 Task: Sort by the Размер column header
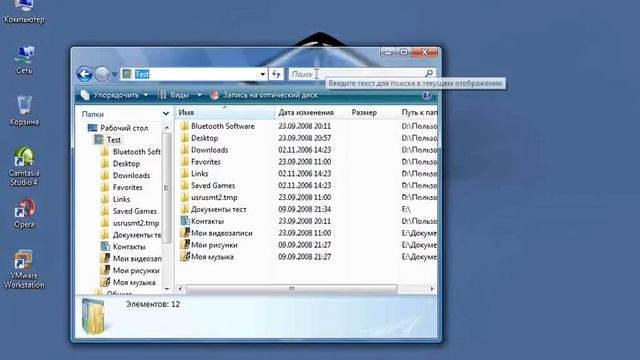373,112
